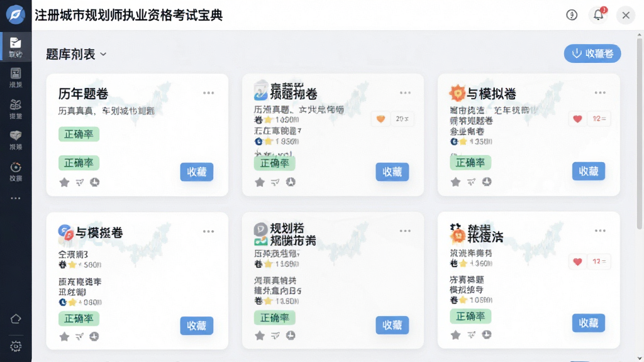644x362 pixels.
Task: Click share icon on the top-middle card
Action: [x=275, y=182]
